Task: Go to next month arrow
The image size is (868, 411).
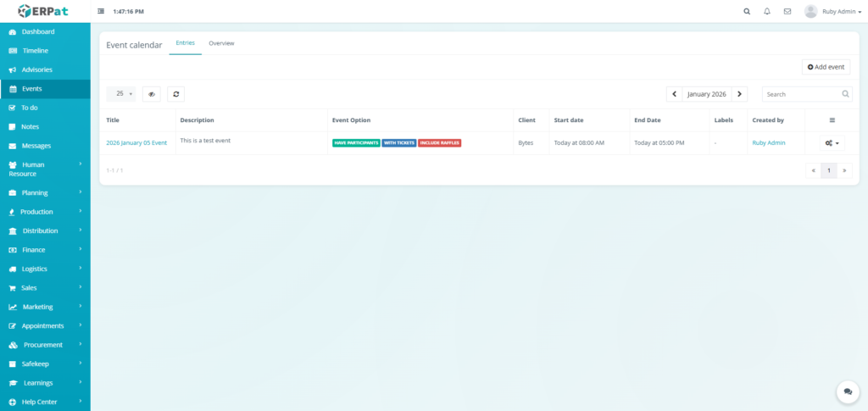Action: click(739, 94)
